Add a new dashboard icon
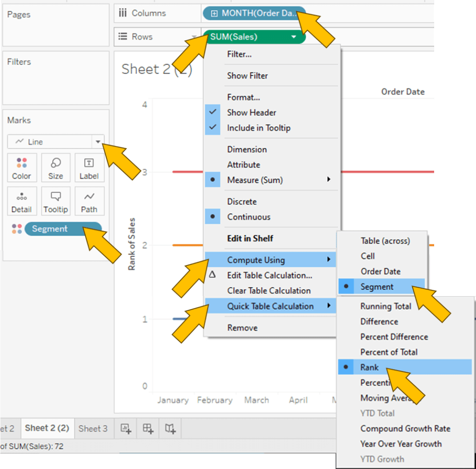Screen dimensions: 476x469 (148, 429)
